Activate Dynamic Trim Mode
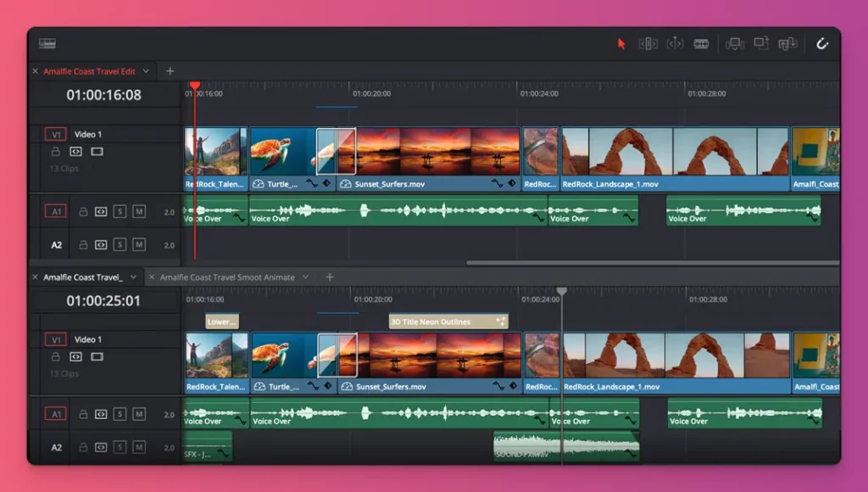Viewport: 868px width, 492px height. [675, 42]
